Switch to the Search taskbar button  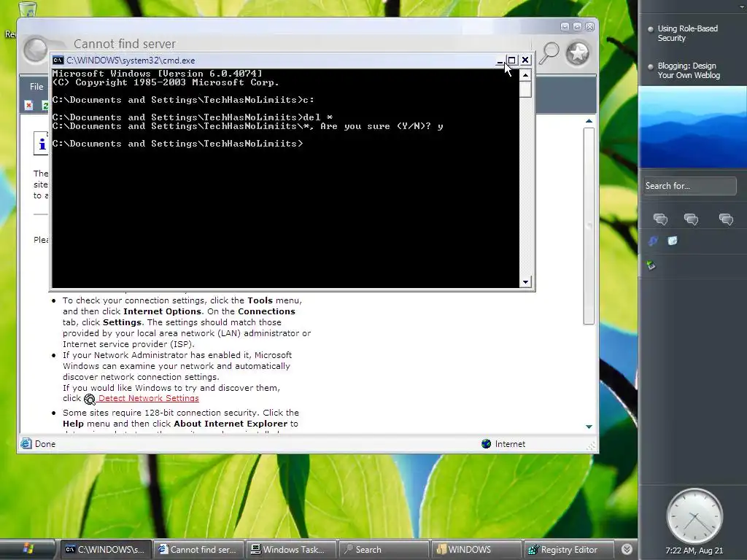pyautogui.click(x=384, y=550)
